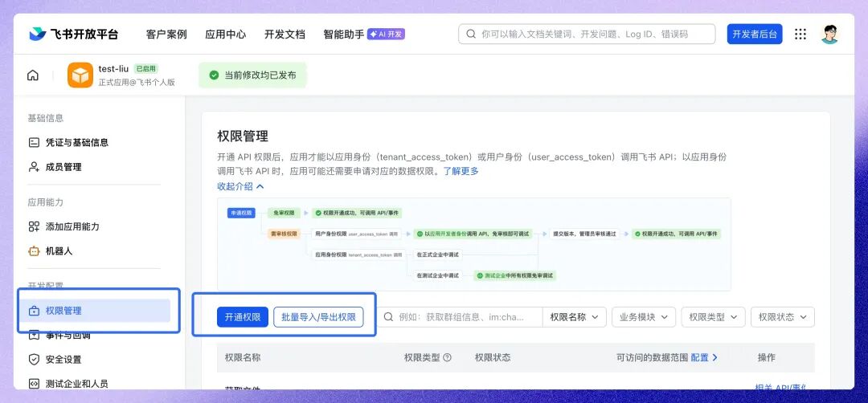Click the AI 开发 badge
This screenshot has height=403, width=868.
(x=387, y=35)
